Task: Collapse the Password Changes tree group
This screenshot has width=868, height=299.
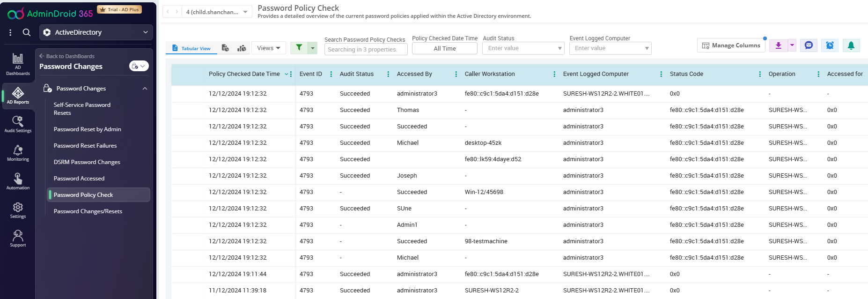Action: tap(145, 89)
